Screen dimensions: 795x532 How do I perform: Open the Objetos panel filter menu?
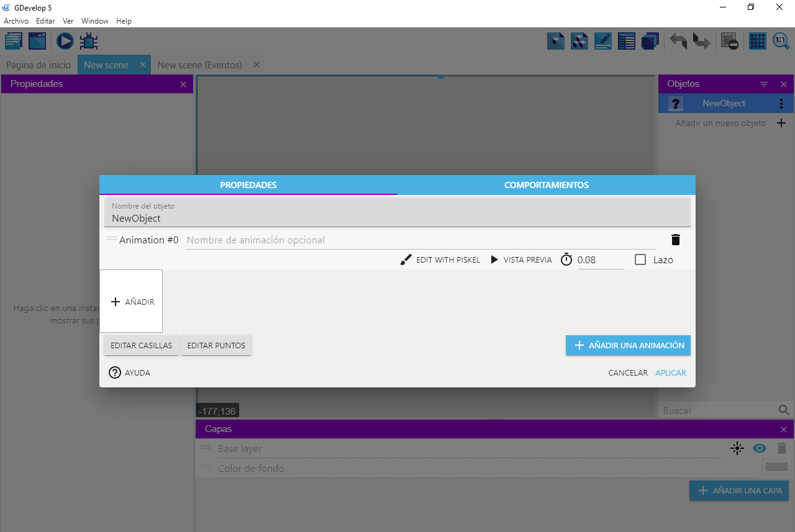764,84
